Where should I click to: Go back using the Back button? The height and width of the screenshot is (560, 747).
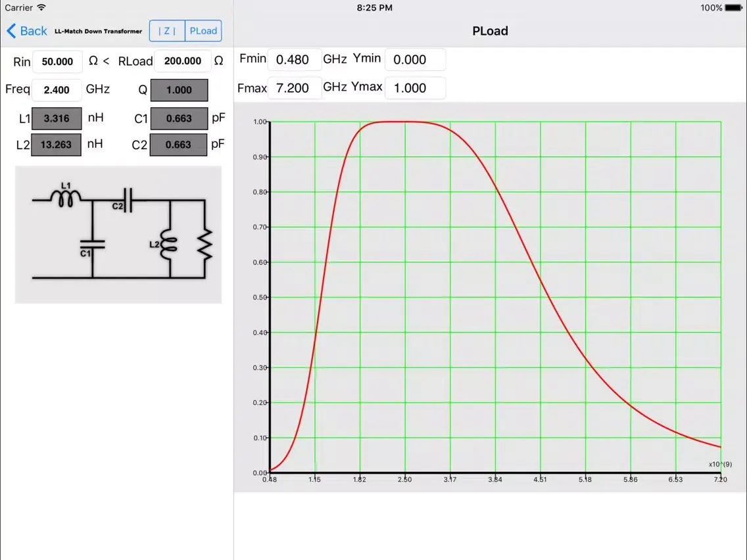pyautogui.click(x=27, y=31)
